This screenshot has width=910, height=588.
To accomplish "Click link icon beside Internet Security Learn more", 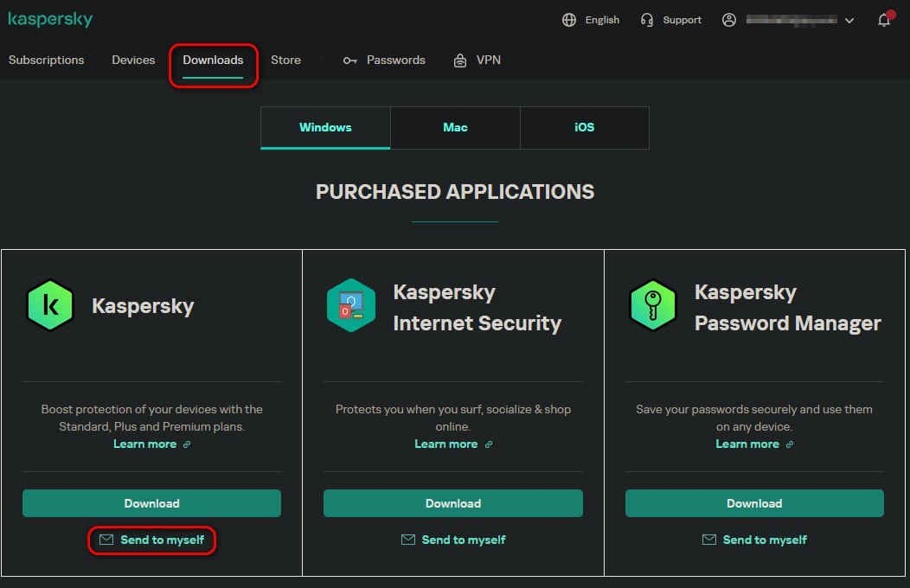I will (489, 444).
